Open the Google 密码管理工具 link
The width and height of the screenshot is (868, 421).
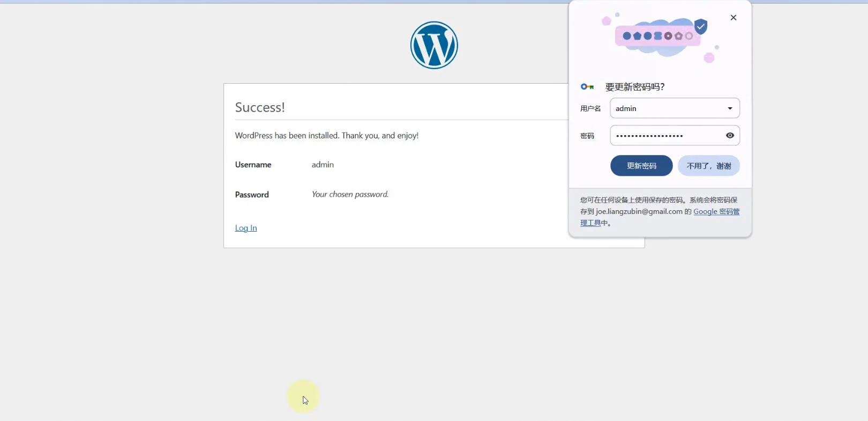716,212
